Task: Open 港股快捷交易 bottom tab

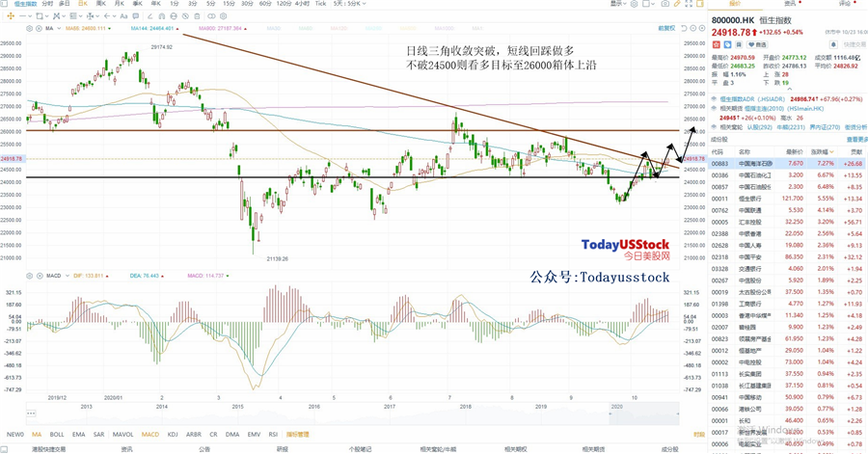Action: click(49, 449)
